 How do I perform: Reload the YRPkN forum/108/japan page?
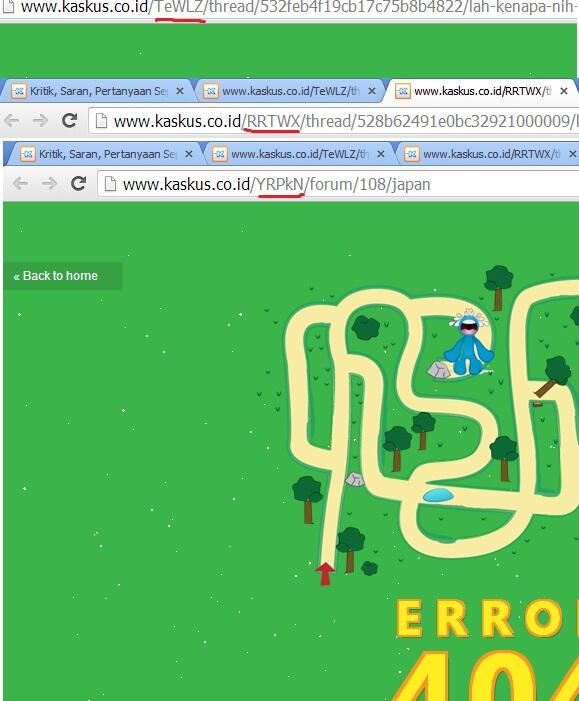point(78,184)
